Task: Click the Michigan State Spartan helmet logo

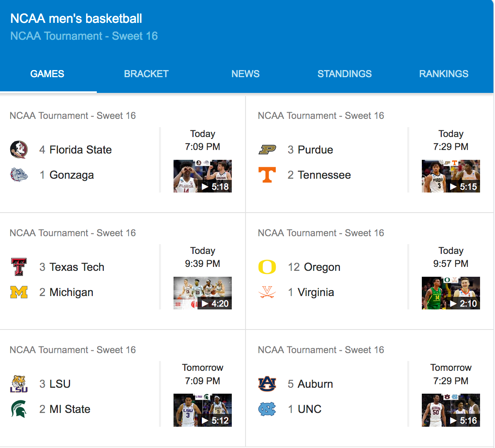Action: [x=19, y=409]
